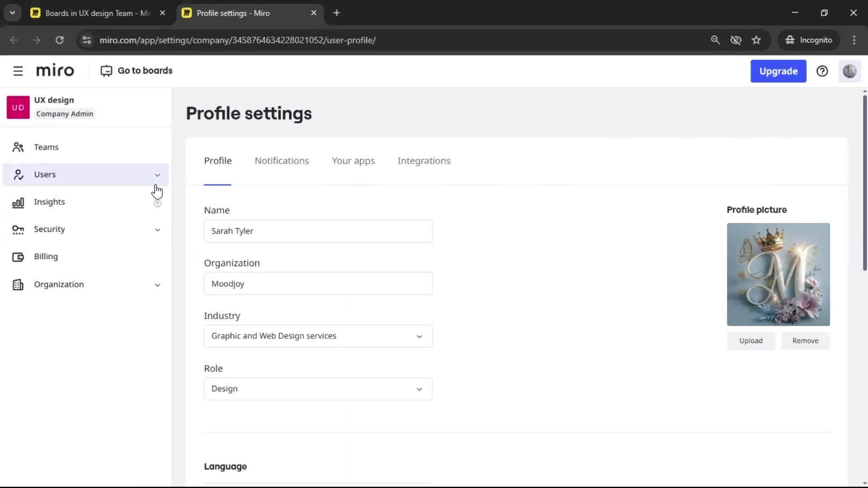Click the browser address bar URL
The image size is (868, 488).
click(x=237, y=40)
